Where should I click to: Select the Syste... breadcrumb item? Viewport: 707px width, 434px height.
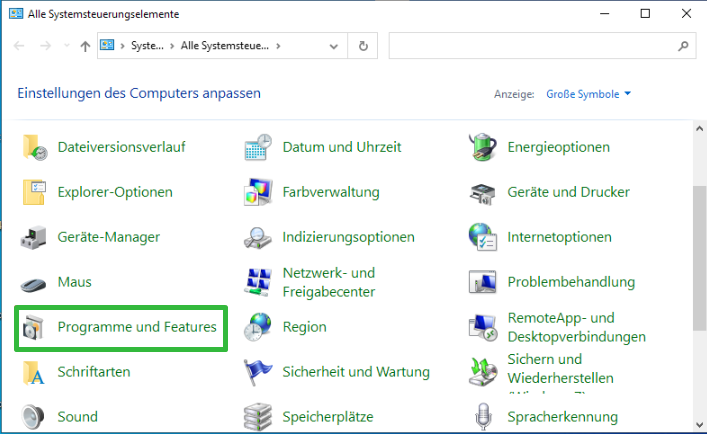147,46
